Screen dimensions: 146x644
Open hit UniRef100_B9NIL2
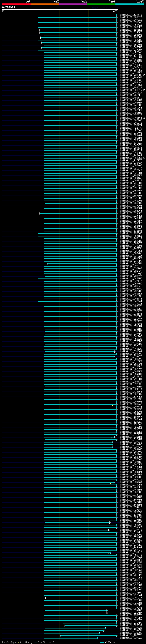click(131, 30)
